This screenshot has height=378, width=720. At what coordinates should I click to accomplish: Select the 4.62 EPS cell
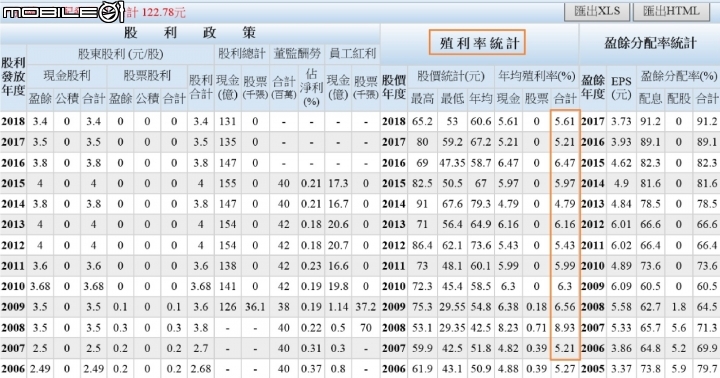621,163
